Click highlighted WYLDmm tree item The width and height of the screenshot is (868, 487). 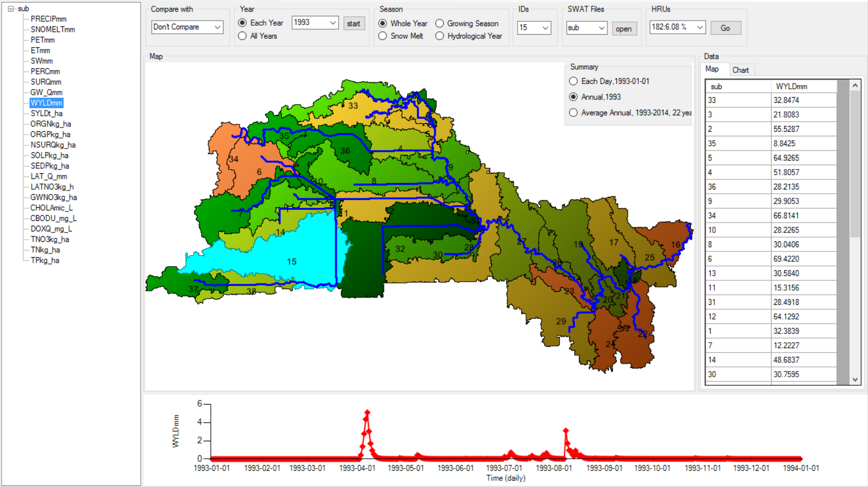[46, 103]
